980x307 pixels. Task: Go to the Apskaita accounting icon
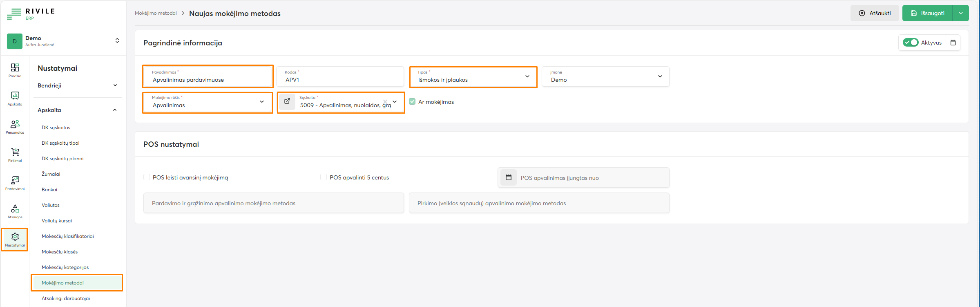(x=15, y=98)
